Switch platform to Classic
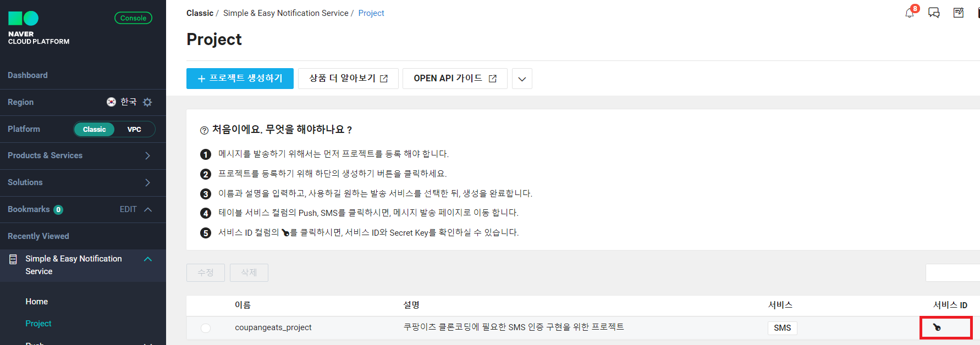 click(x=94, y=129)
